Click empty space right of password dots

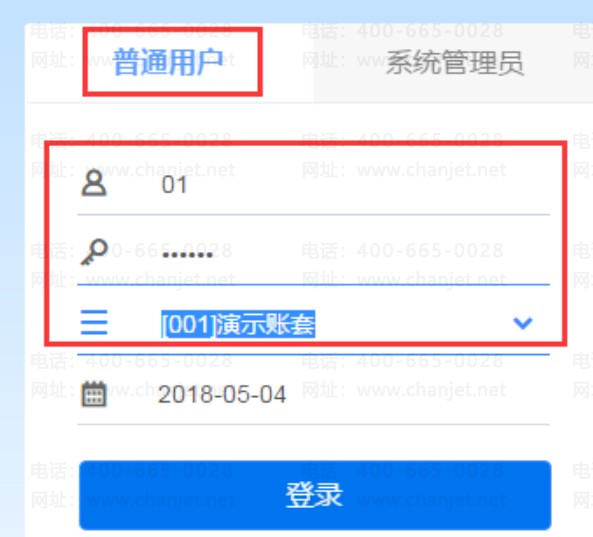tap(380, 254)
